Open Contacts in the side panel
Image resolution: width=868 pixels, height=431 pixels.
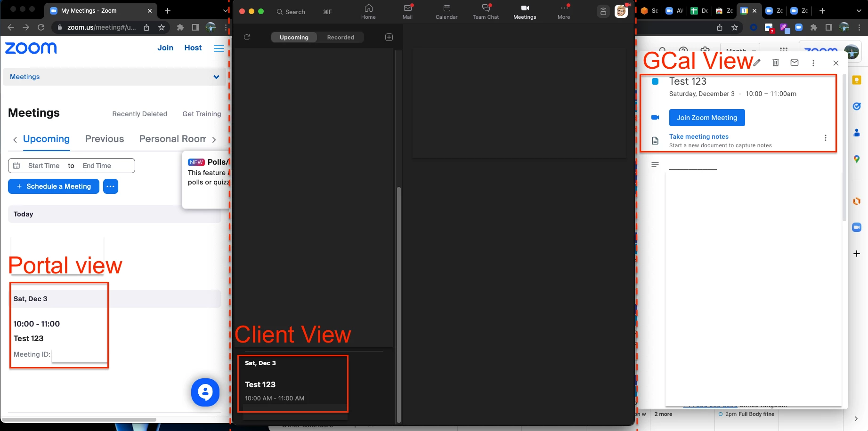click(857, 133)
